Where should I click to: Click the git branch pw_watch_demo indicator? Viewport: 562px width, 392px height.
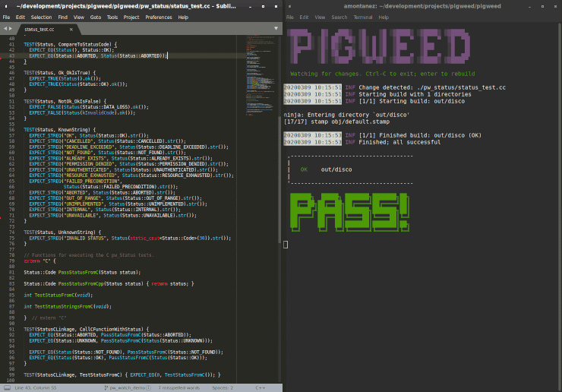(128, 387)
